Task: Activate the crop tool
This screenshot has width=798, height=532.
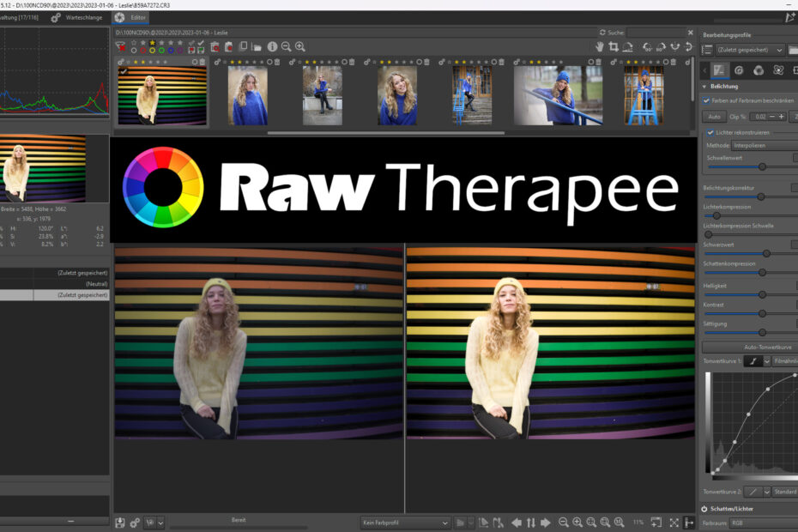Action: (614, 46)
